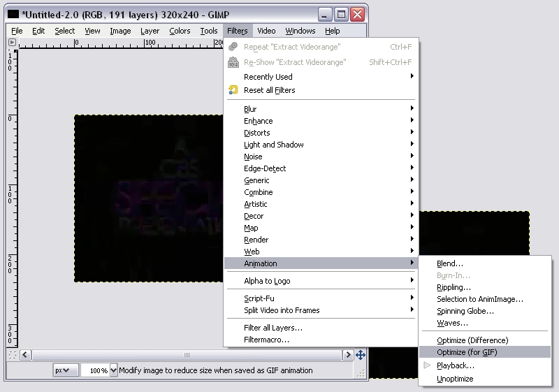
Task: Toggle the quick mask button at bottom-left
Action: click(13, 355)
